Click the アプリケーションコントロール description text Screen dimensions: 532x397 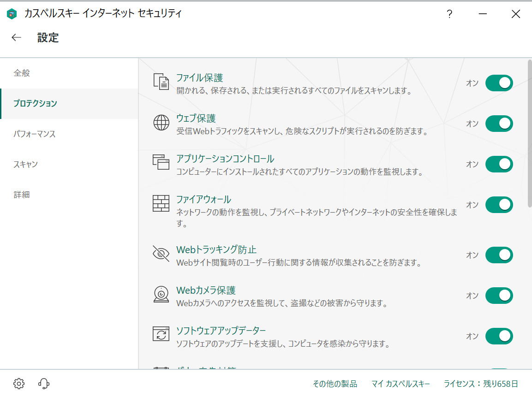(299, 172)
